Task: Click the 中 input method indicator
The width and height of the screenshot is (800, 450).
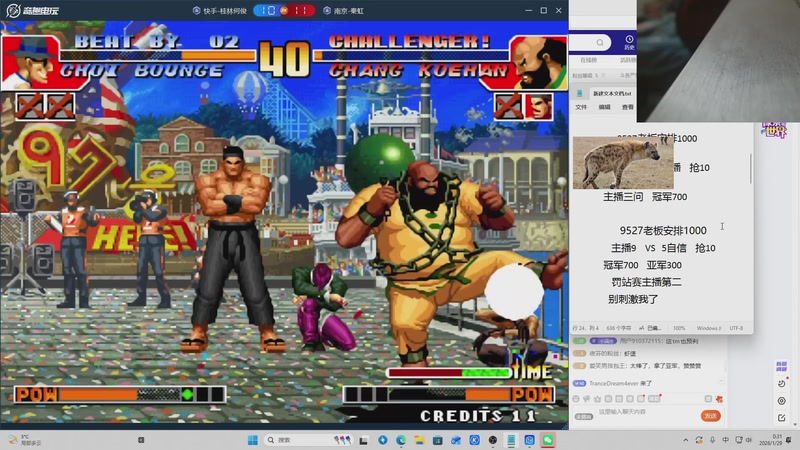Action: (725, 440)
